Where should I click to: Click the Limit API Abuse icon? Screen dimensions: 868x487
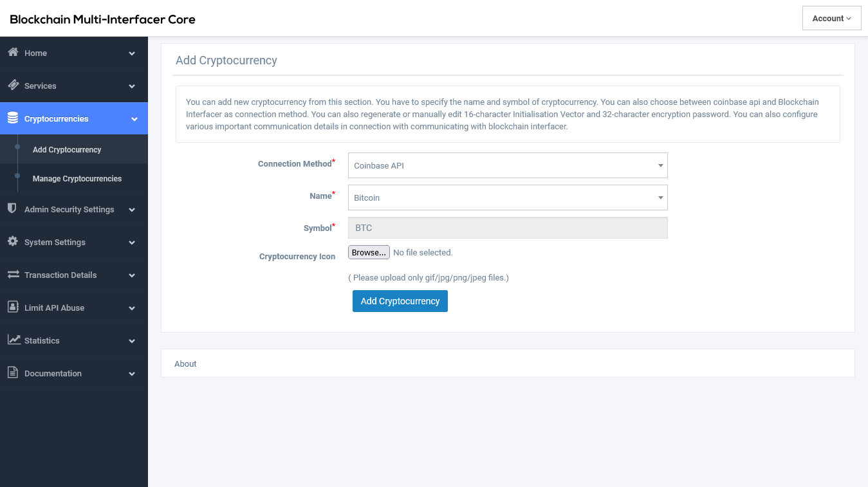tap(12, 308)
